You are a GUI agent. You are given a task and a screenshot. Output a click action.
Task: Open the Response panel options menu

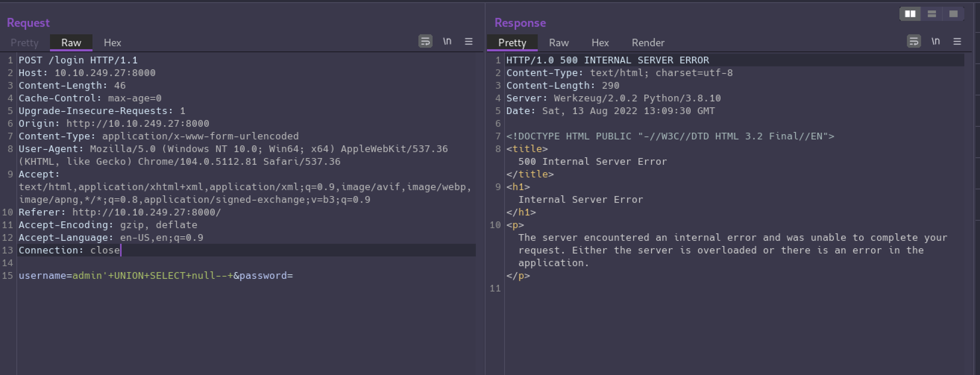957,41
